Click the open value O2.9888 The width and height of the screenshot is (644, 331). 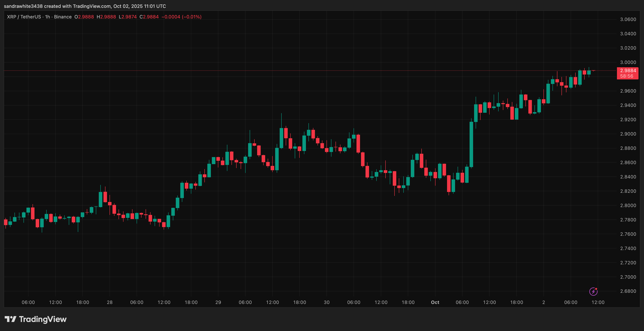tap(84, 17)
